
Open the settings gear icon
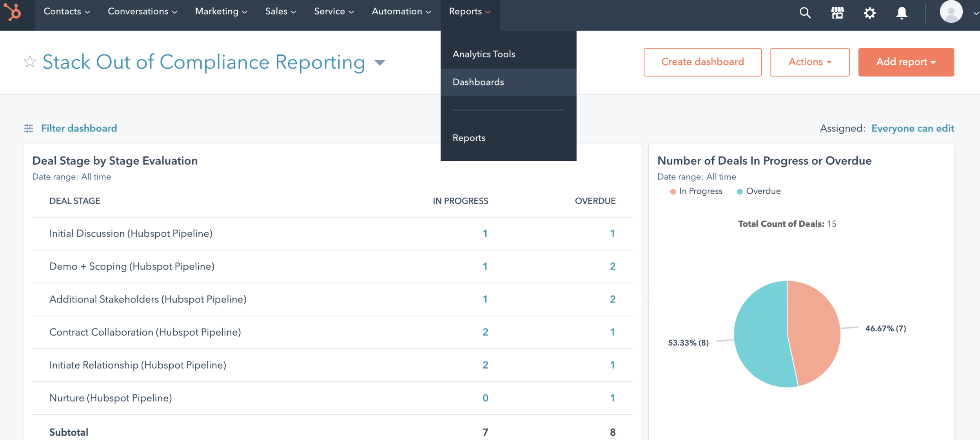(870, 13)
